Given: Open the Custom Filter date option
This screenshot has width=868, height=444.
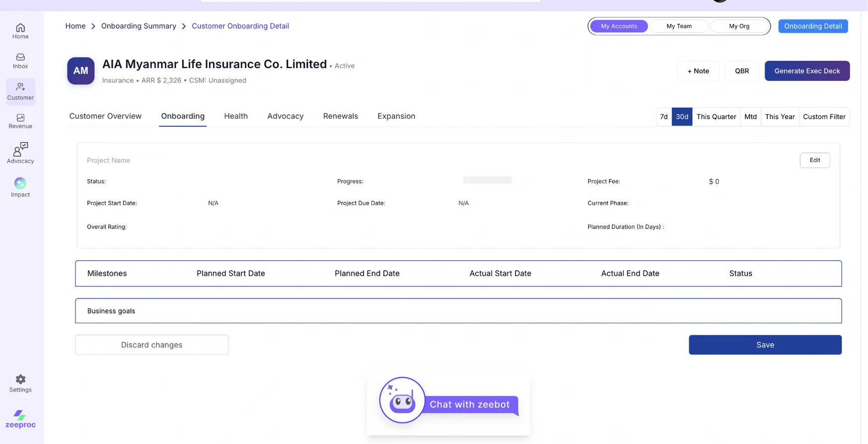Looking at the screenshot, I should 823,117.
